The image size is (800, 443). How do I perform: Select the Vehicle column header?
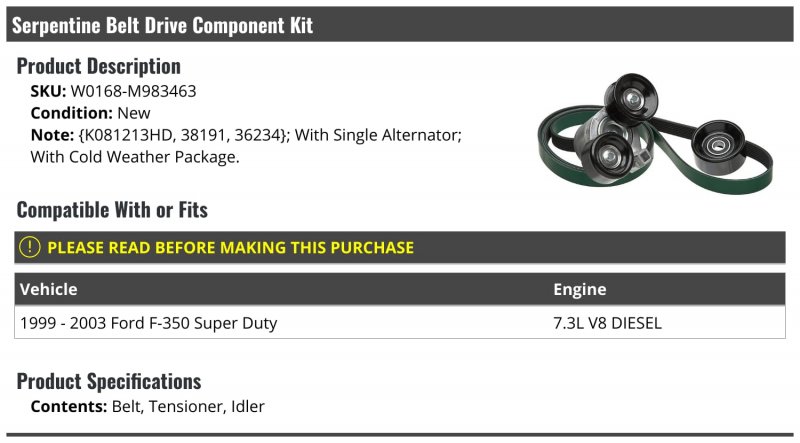point(48,289)
